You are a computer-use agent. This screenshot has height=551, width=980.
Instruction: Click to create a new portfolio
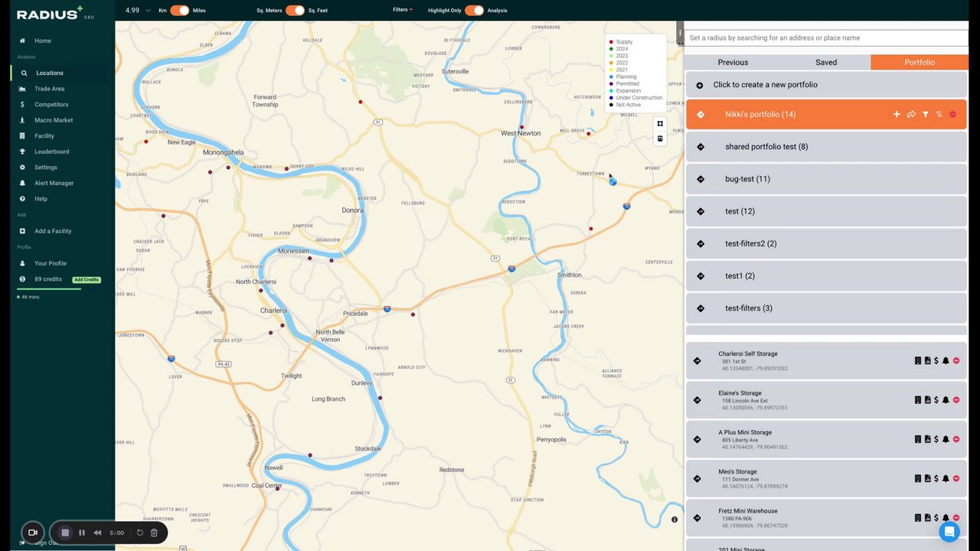pyautogui.click(x=826, y=85)
